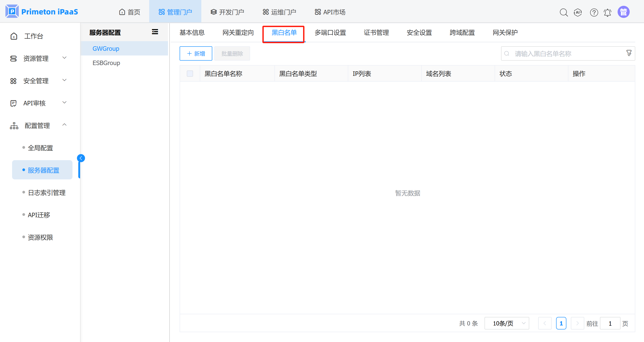Click the filter funnel icon in search box

coord(629,53)
